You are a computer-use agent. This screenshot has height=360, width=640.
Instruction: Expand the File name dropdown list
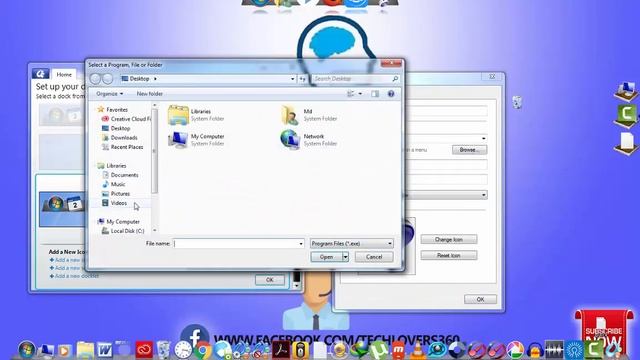pos(301,244)
